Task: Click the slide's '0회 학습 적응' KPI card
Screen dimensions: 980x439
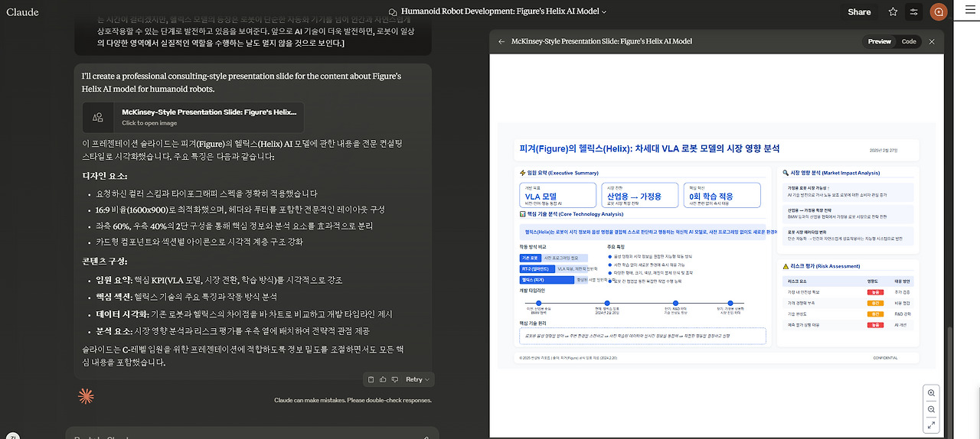Action: (x=722, y=196)
